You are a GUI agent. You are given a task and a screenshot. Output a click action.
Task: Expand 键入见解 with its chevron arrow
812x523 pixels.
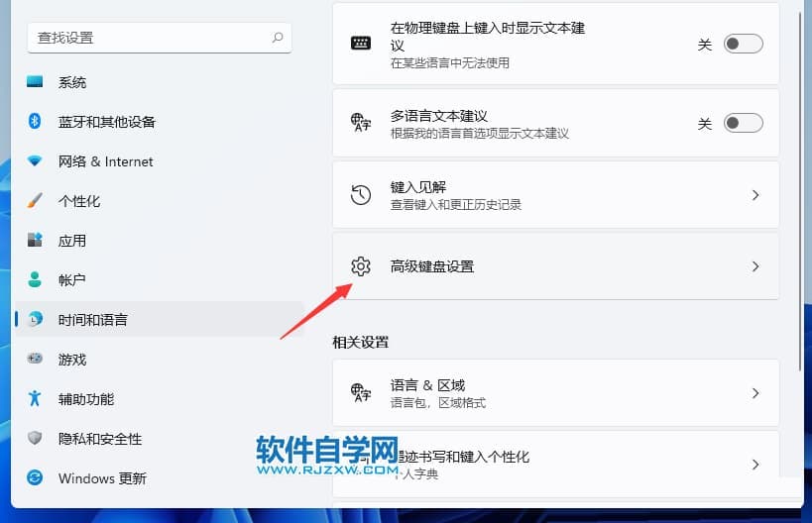pyautogui.click(x=754, y=195)
